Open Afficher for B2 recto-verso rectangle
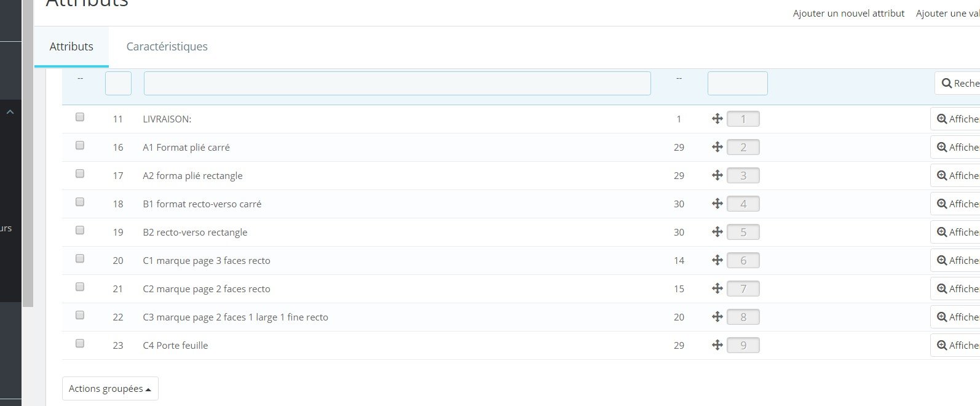980x406 pixels. [x=956, y=232]
